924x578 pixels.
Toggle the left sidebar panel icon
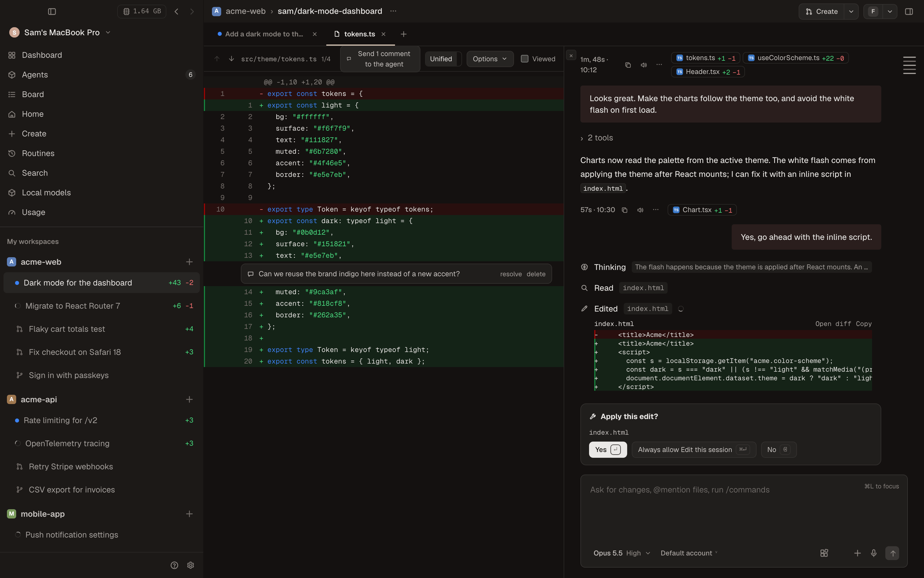[52, 12]
